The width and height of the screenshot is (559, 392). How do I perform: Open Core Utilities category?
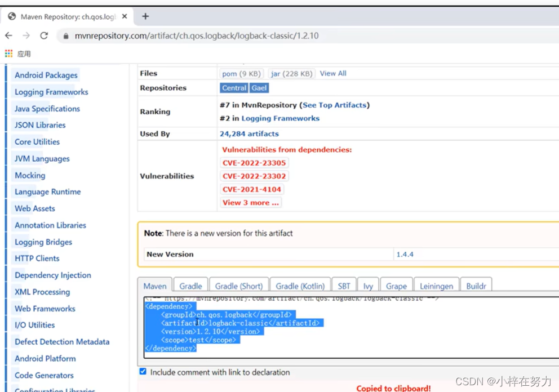pos(37,142)
